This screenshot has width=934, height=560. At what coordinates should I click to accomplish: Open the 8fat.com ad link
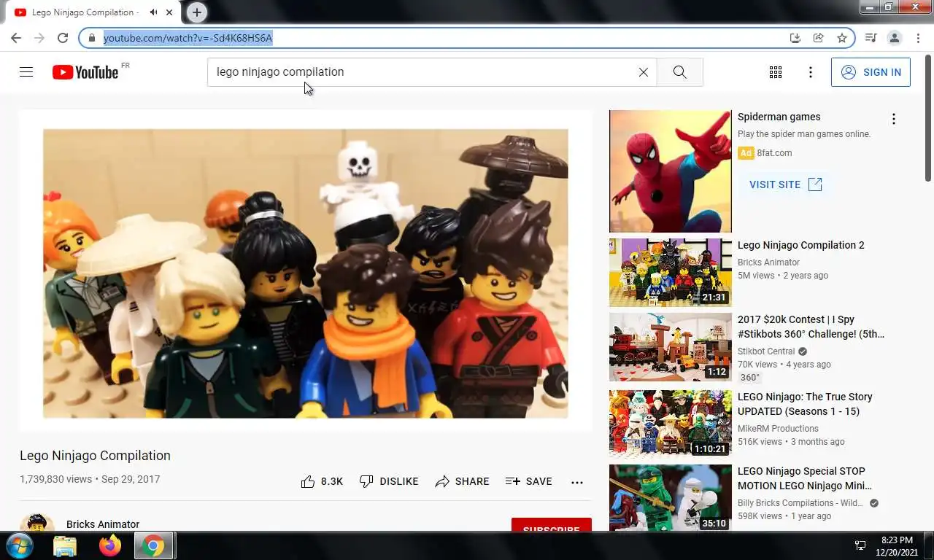(x=774, y=153)
